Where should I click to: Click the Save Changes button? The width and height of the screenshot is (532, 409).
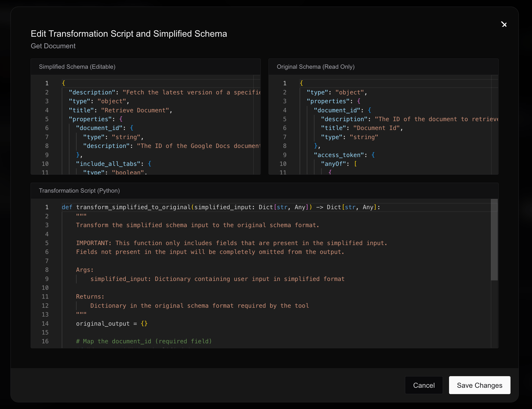coord(480,385)
